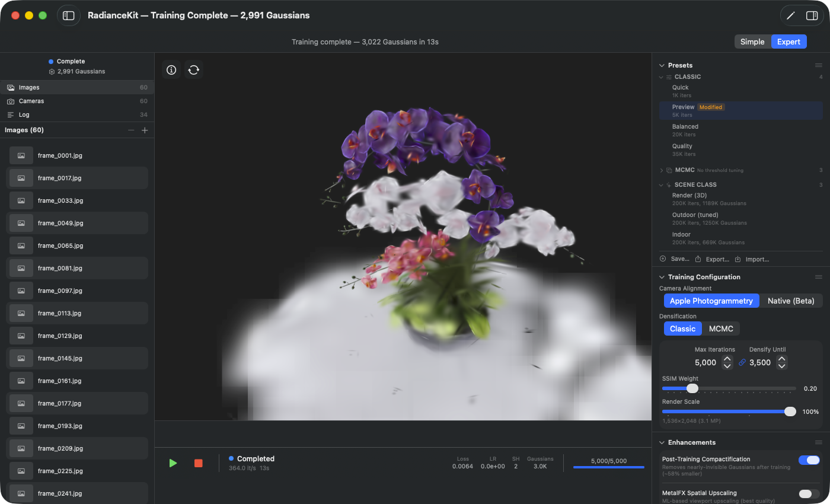Collapse the Training Configuration section
The width and height of the screenshot is (830, 504).
(x=662, y=277)
